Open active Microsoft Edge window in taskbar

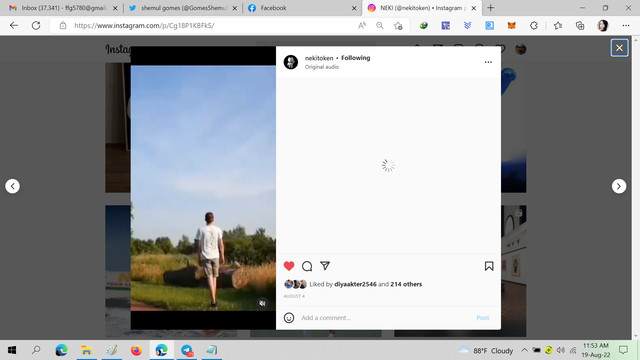coord(162,350)
